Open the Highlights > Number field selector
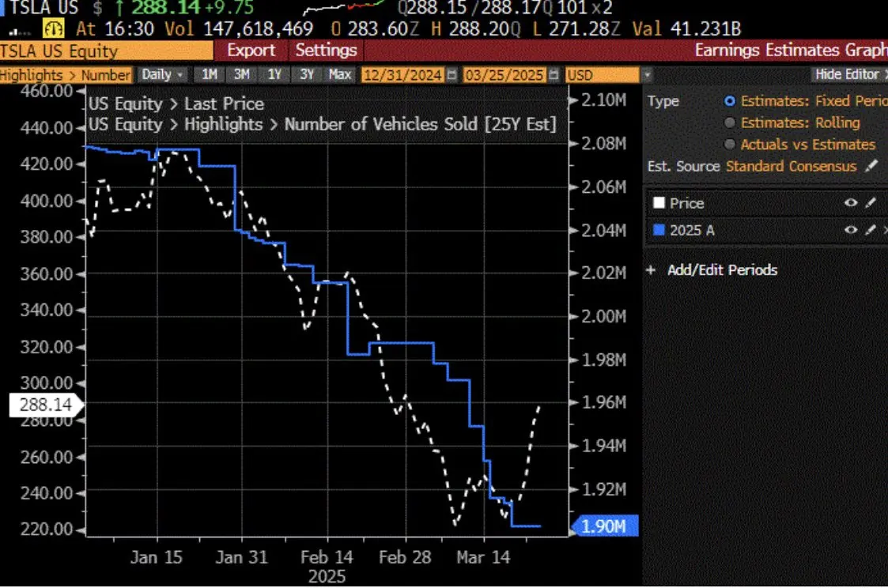Image resolution: width=888 pixels, height=588 pixels. tap(66, 75)
